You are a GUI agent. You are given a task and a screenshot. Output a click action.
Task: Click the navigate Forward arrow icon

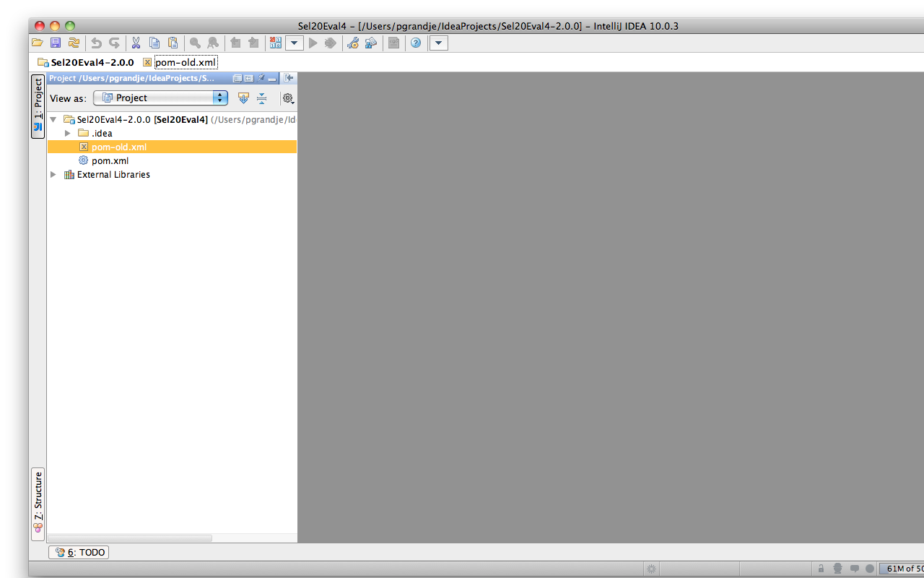253,43
